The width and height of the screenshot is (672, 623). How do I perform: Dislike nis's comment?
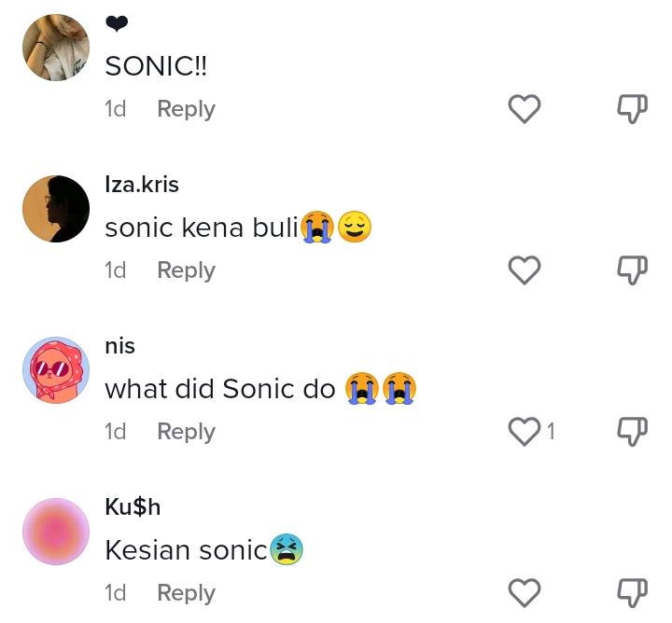click(633, 432)
